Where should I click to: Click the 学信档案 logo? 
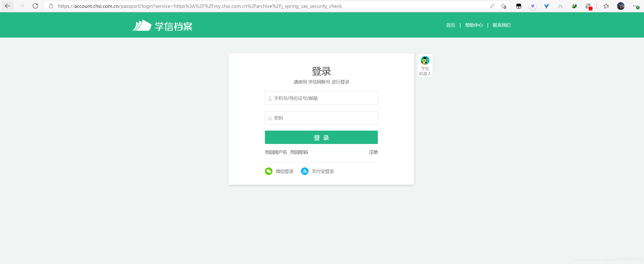(162, 25)
